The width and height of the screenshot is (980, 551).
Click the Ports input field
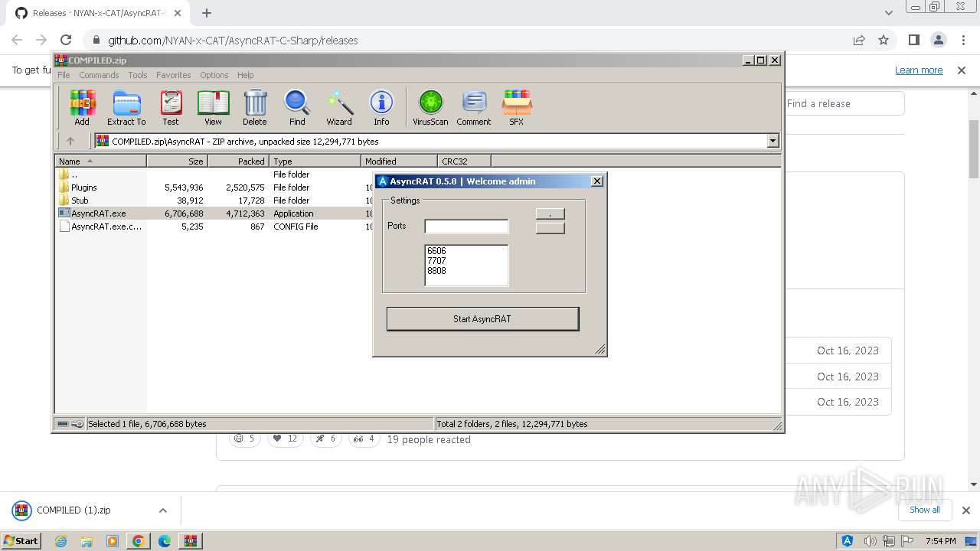pyautogui.click(x=466, y=226)
